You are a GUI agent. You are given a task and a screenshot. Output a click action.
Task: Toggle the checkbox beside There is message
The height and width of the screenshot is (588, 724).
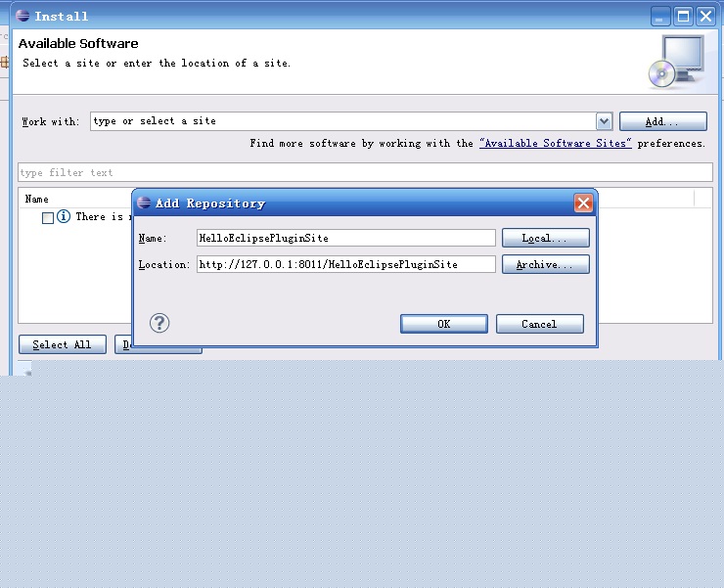coord(48,217)
